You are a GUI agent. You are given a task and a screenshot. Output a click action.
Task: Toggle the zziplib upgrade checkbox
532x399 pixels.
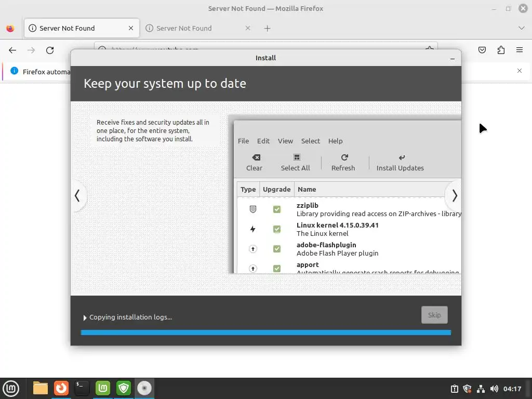click(277, 209)
